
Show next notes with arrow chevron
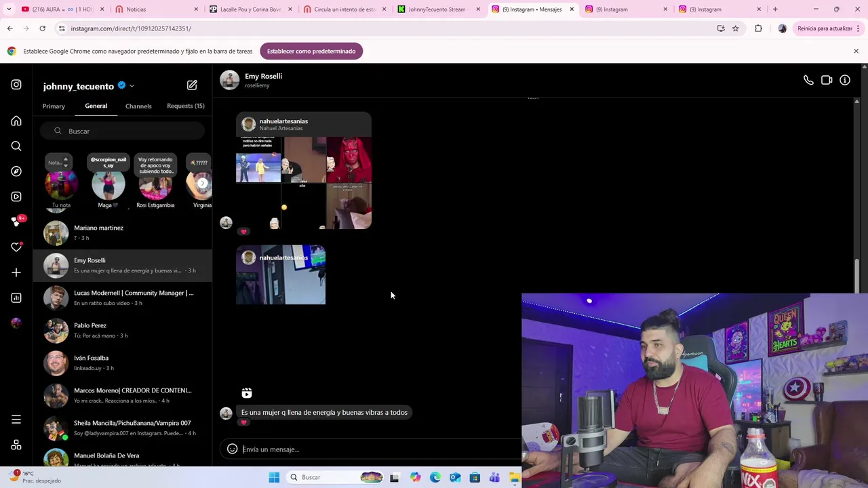click(202, 183)
